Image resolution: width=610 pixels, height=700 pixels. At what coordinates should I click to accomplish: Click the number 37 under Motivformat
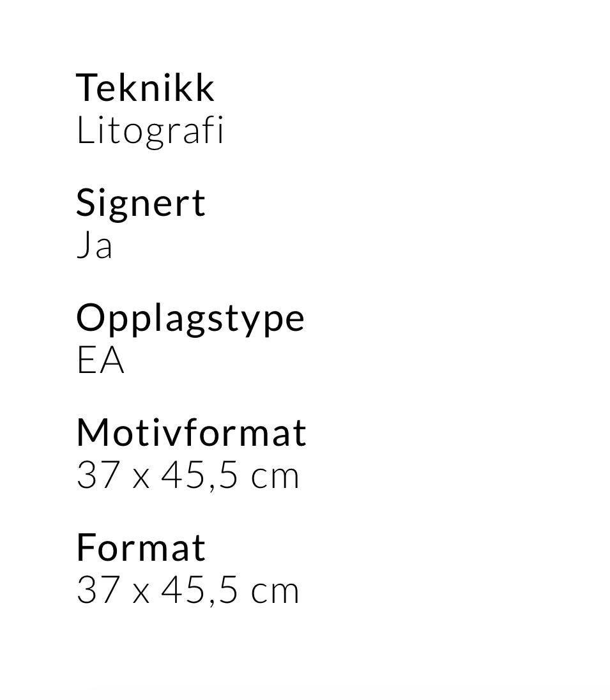[x=96, y=475]
